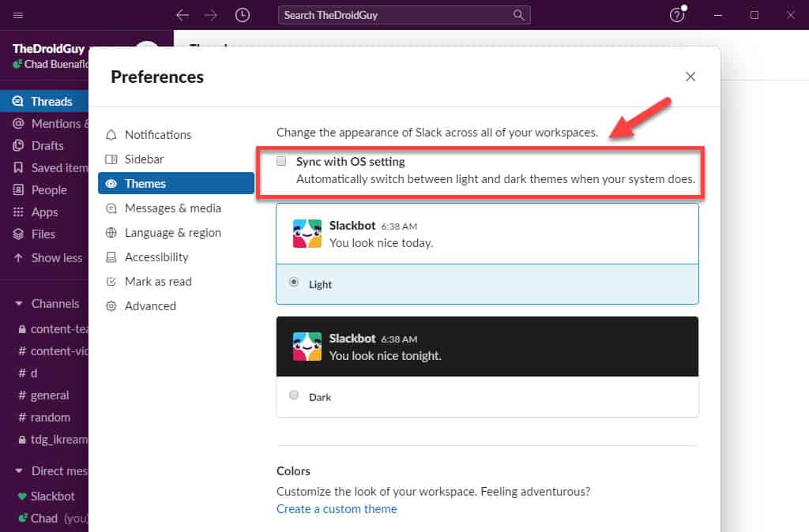Open People in Slack sidebar
This screenshot has height=532, width=809.
(44, 190)
